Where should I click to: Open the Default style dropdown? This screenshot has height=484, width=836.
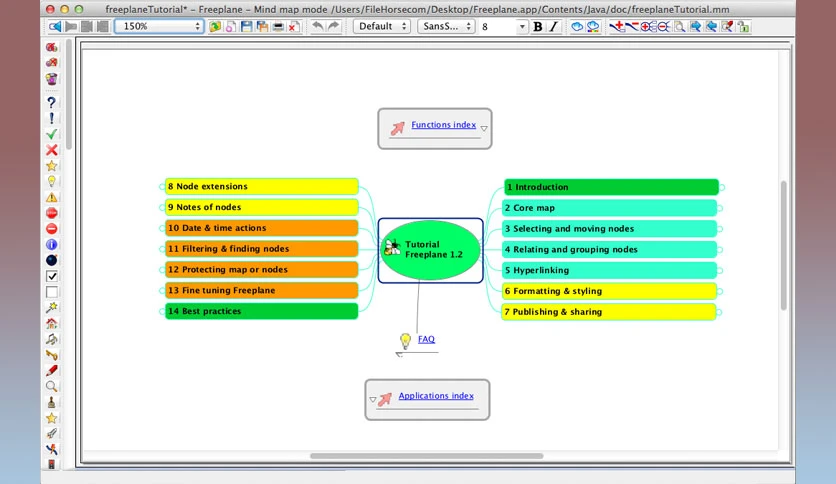point(382,26)
